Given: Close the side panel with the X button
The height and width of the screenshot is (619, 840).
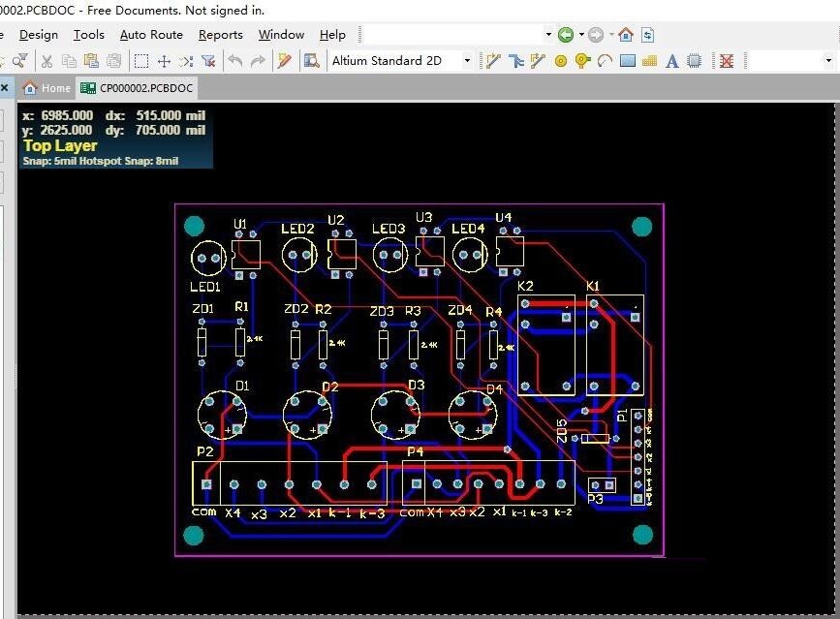Looking at the screenshot, I should (4, 88).
